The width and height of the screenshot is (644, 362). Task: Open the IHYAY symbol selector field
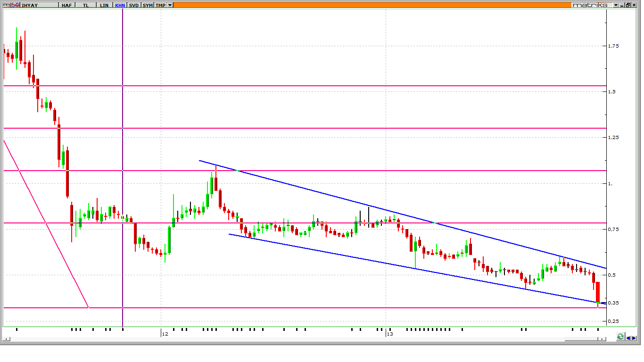coord(38,5)
